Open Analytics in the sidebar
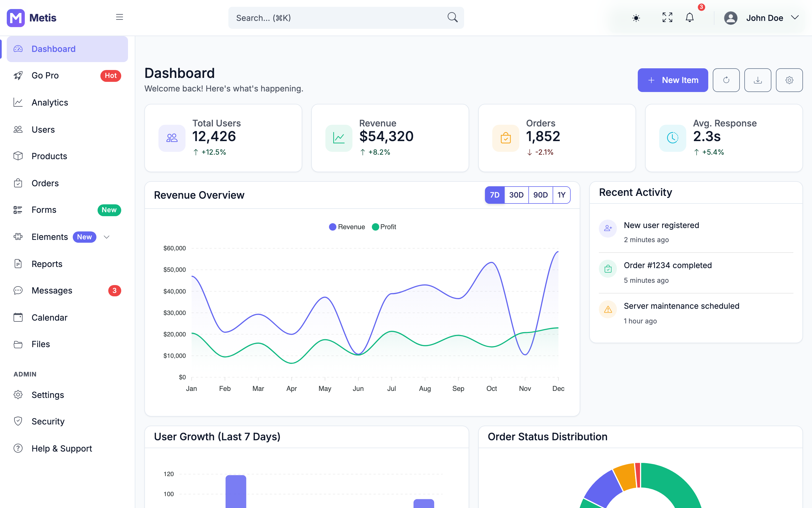This screenshot has width=812, height=508. coord(67,102)
